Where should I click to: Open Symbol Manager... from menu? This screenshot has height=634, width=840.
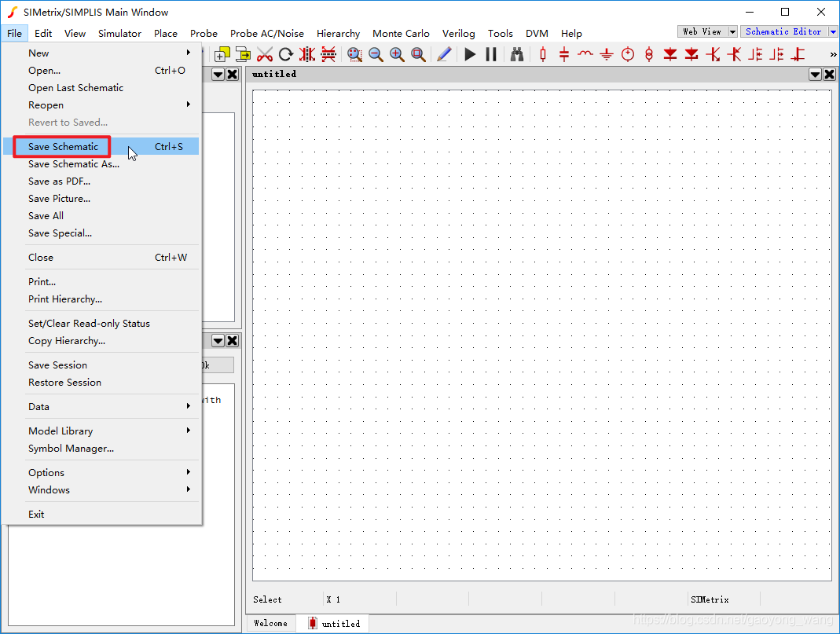[x=101, y=448]
